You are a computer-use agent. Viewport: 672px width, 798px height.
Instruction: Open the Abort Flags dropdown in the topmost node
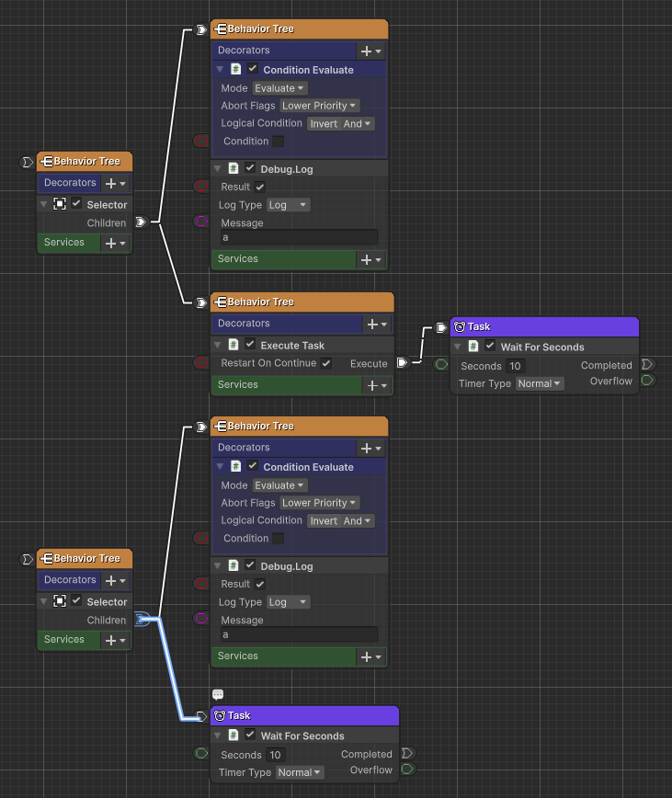pos(319,106)
